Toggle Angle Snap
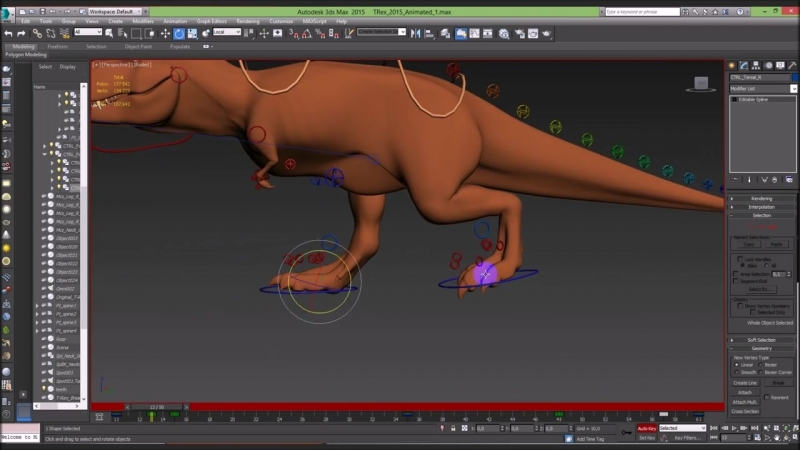The image size is (800, 450). click(x=307, y=34)
